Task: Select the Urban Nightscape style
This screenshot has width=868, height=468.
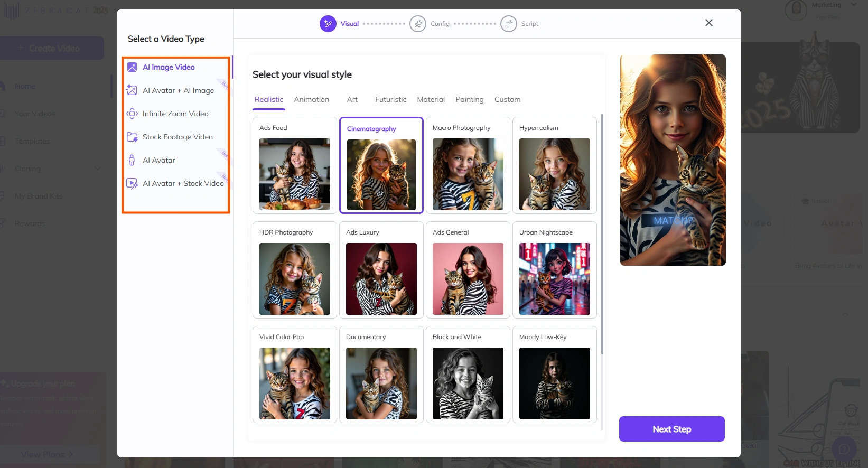Action: click(x=555, y=270)
